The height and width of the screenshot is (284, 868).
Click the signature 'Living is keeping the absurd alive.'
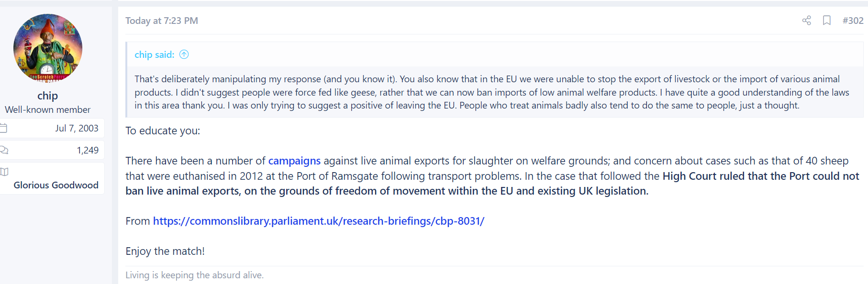(x=194, y=275)
